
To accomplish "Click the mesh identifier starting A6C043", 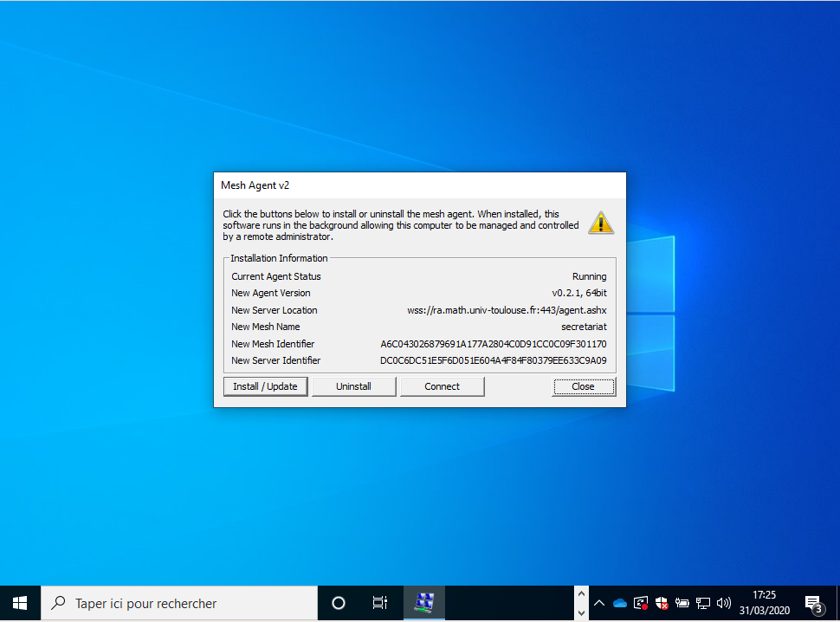I will (x=494, y=344).
